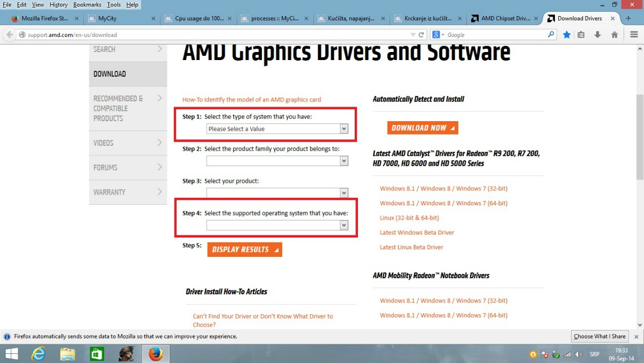Screen dimensions: 644x363
Task: Launch Internet Explorer from the taskbar
Action: pyautogui.click(x=38, y=354)
